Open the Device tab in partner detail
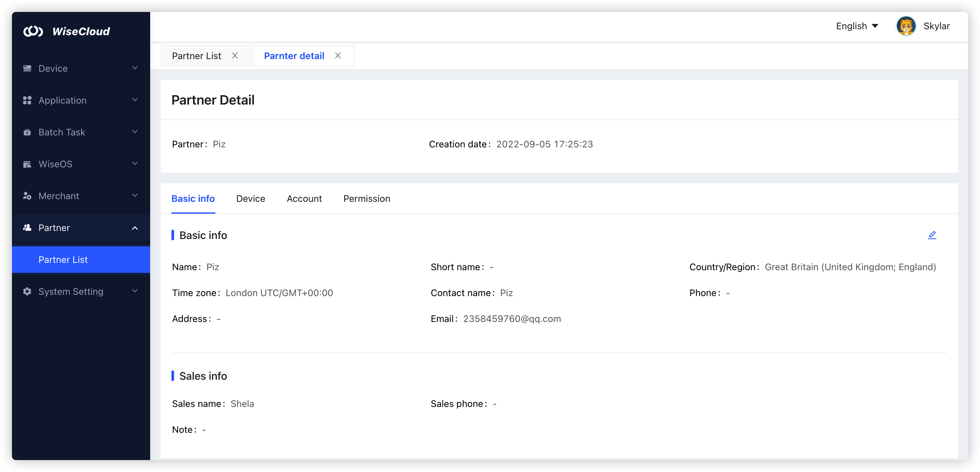 [250, 199]
